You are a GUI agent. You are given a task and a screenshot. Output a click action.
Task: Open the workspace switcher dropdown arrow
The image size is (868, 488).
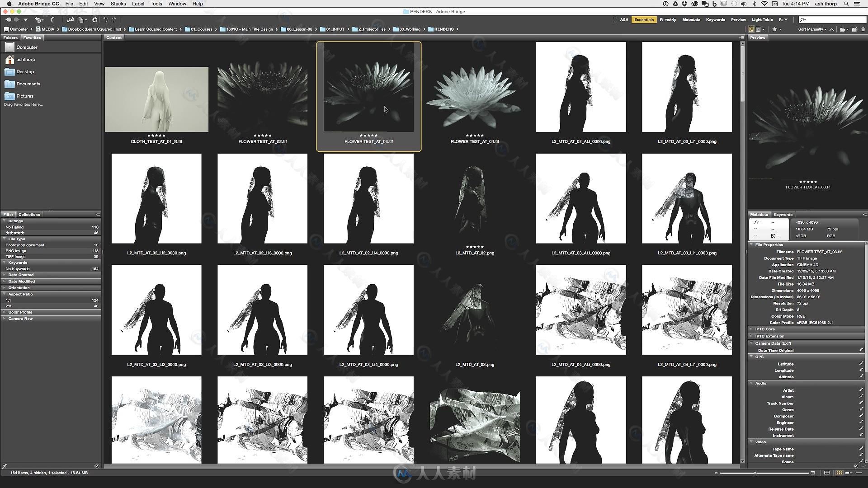[786, 20]
